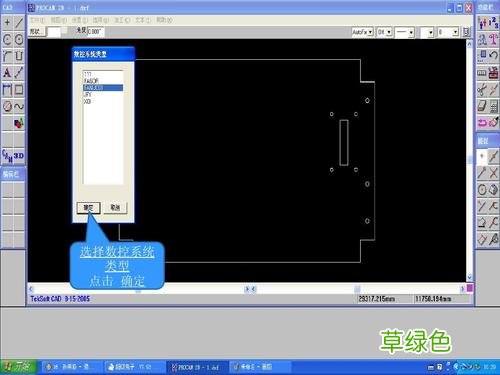Select the eraser tool

482,106
